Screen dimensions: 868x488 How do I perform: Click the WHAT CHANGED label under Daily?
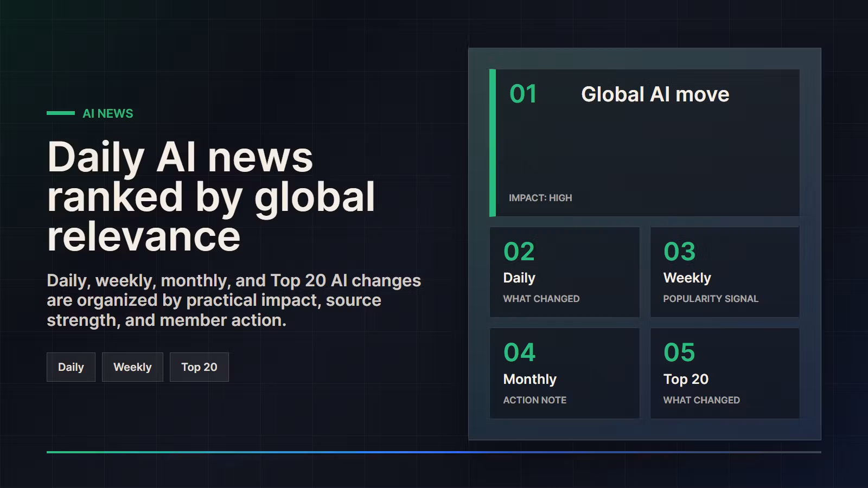[541, 299]
